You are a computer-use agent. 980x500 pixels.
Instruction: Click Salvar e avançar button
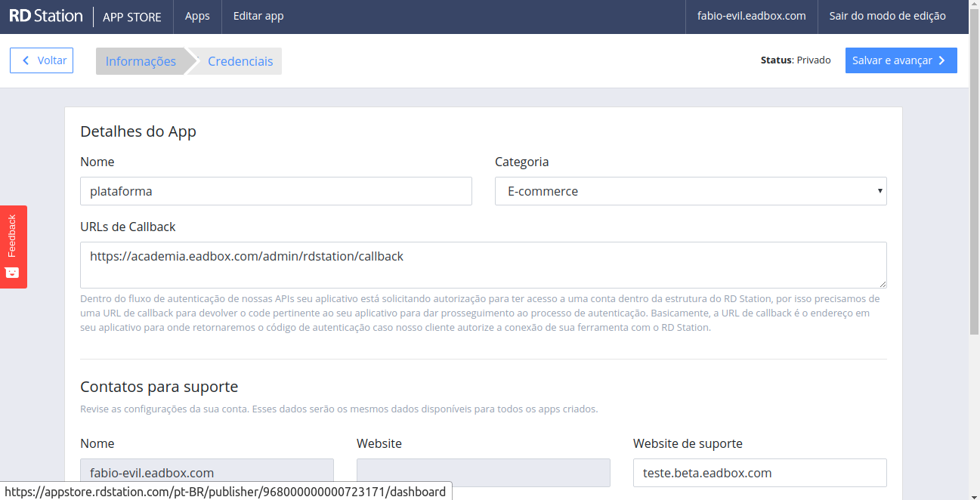901,60
